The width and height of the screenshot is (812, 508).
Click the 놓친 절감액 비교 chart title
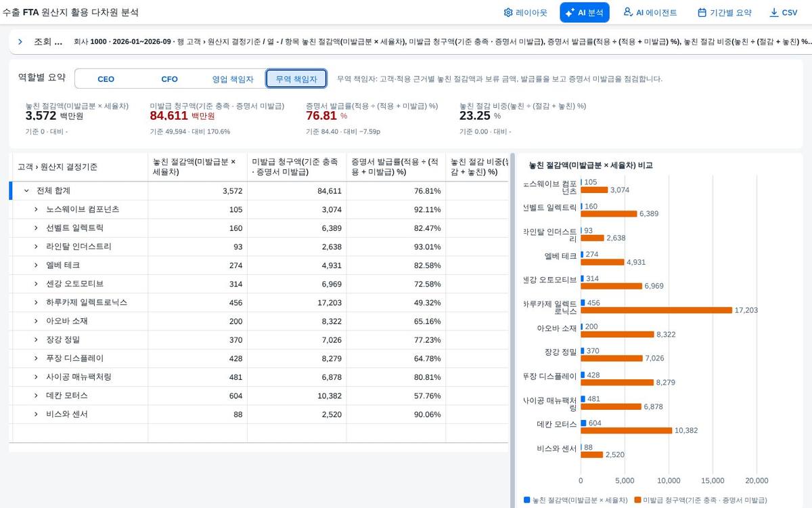[x=591, y=165]
